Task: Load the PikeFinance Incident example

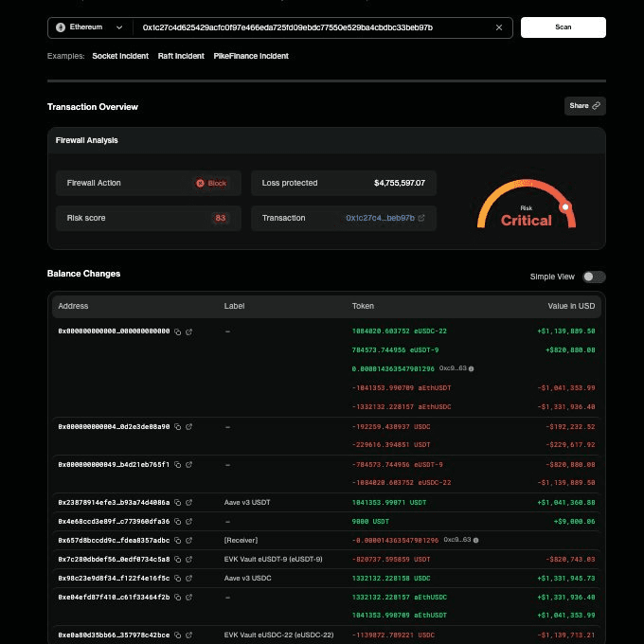Action: [x=251, y=56]
